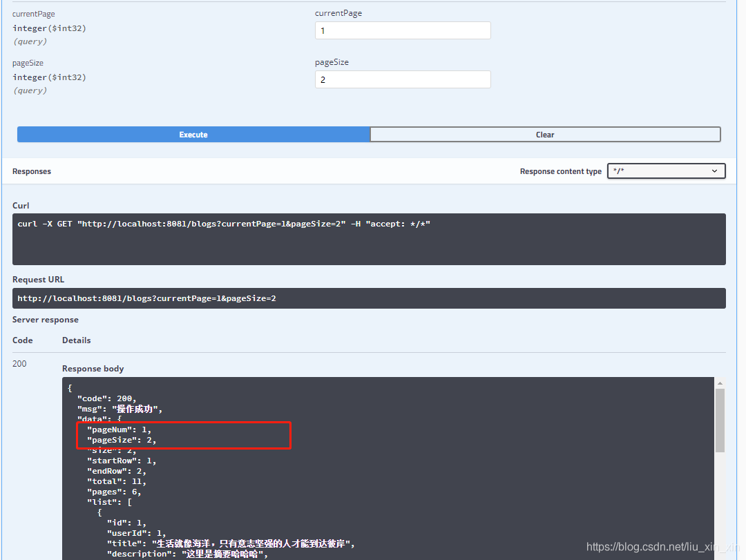Click the "Request URL" heading
Viewport: 746px width, 560px height.
click(38, 280)
